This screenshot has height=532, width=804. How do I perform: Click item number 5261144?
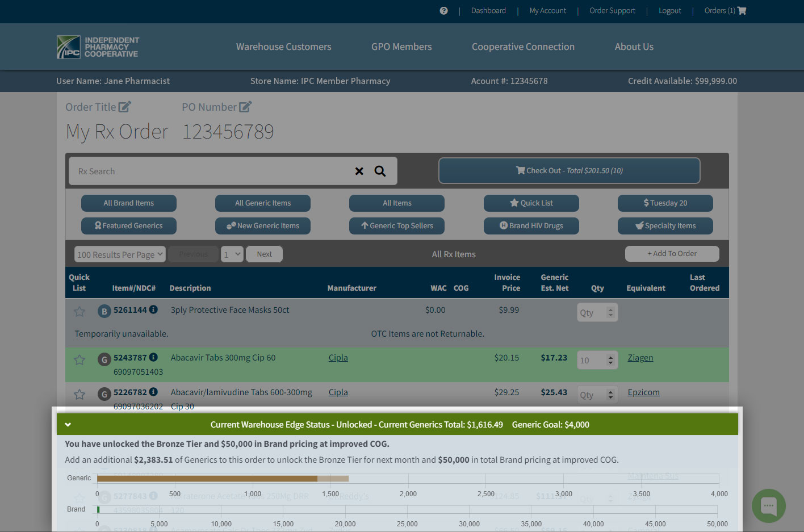[x=130, y=310]
